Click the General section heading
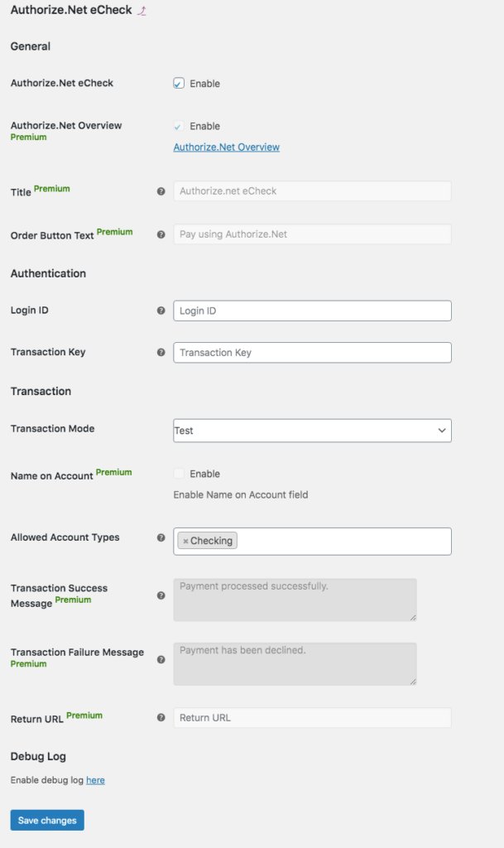 31,46
